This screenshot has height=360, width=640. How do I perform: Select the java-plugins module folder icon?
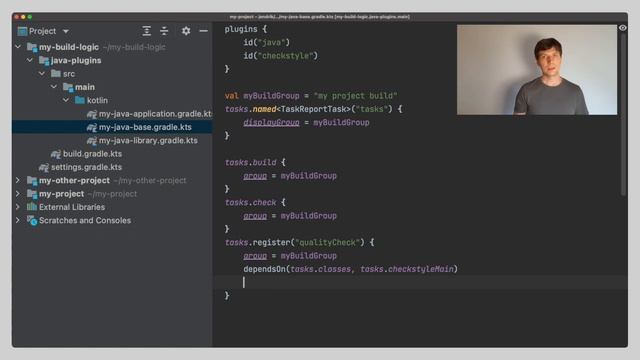click(x=44, y=60)
